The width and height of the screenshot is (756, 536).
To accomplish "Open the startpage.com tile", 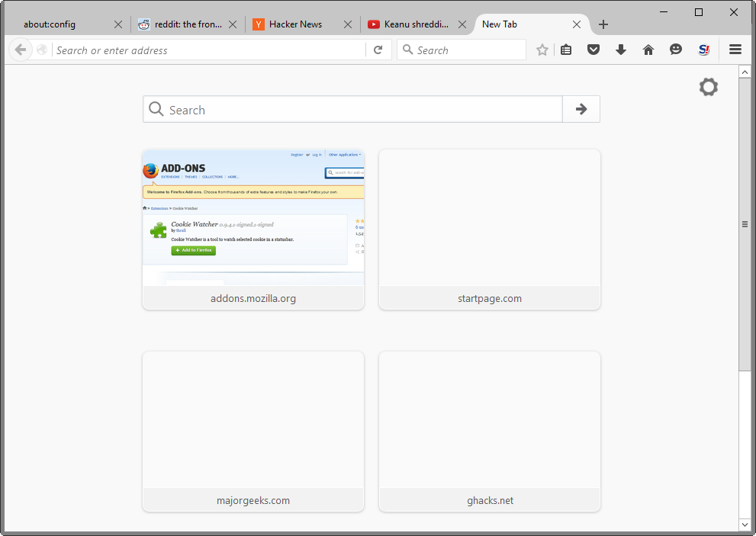I will [x=489, y=229].
